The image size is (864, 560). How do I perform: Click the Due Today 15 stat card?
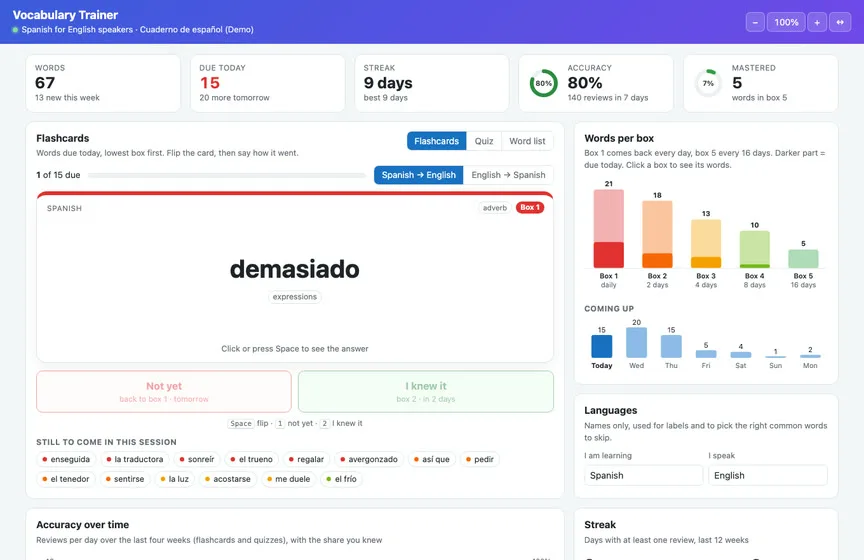[267, 83]
